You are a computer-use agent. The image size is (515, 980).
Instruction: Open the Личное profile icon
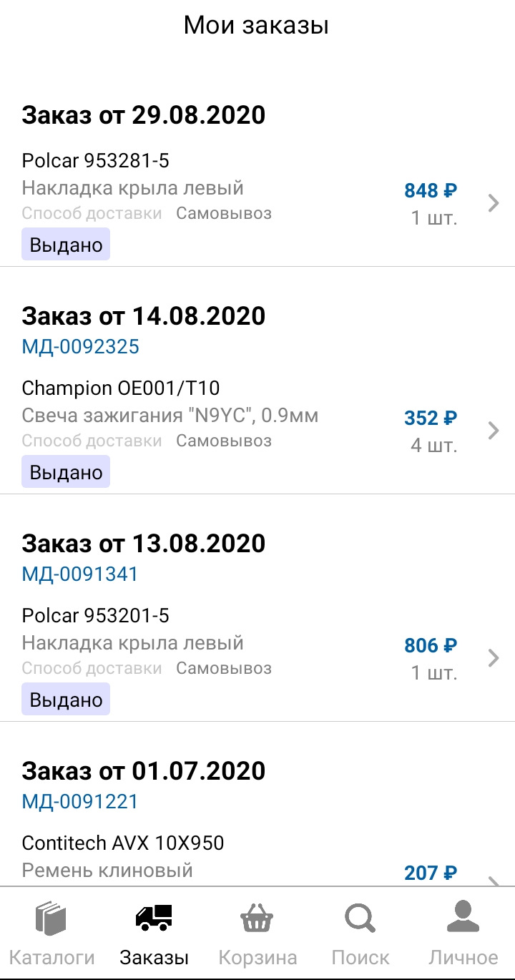click(463, 917)
